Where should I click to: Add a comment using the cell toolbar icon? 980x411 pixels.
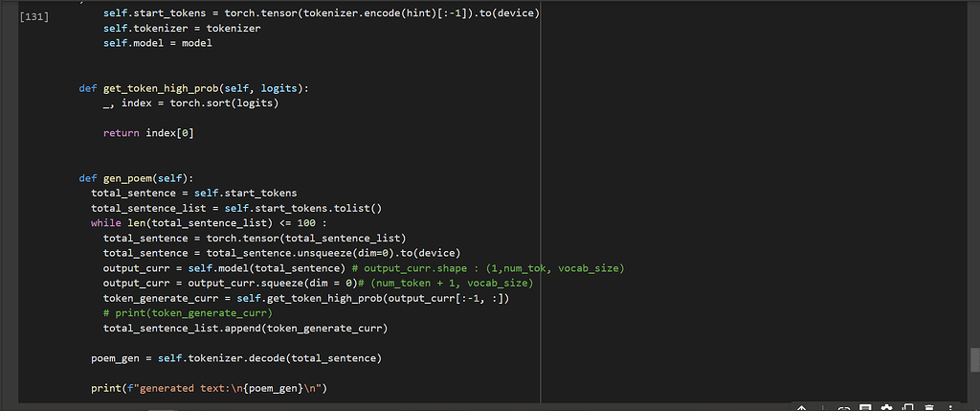pyautogui.click(x=865, y=407)
